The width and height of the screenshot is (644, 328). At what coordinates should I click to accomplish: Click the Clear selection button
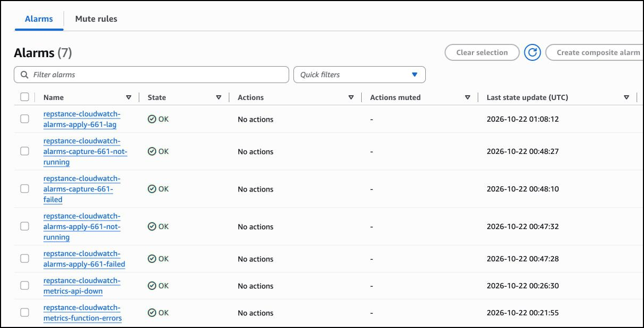482,52
